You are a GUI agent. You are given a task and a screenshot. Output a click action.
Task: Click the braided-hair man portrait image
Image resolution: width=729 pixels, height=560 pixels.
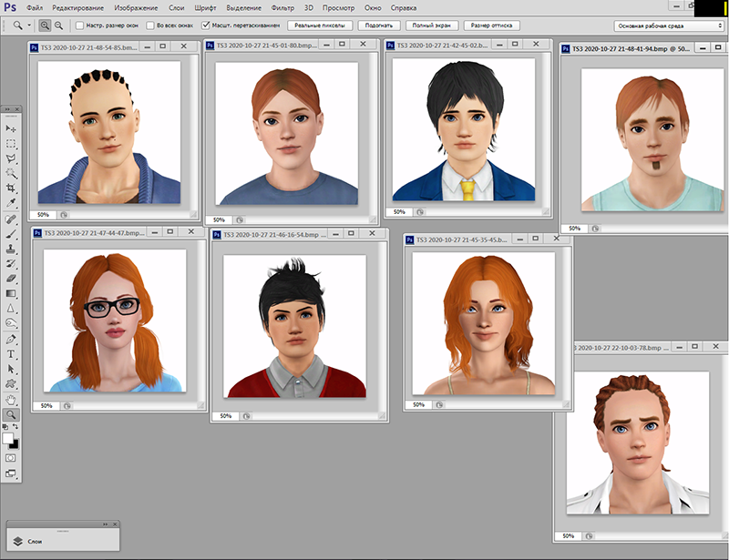[638, 443]
